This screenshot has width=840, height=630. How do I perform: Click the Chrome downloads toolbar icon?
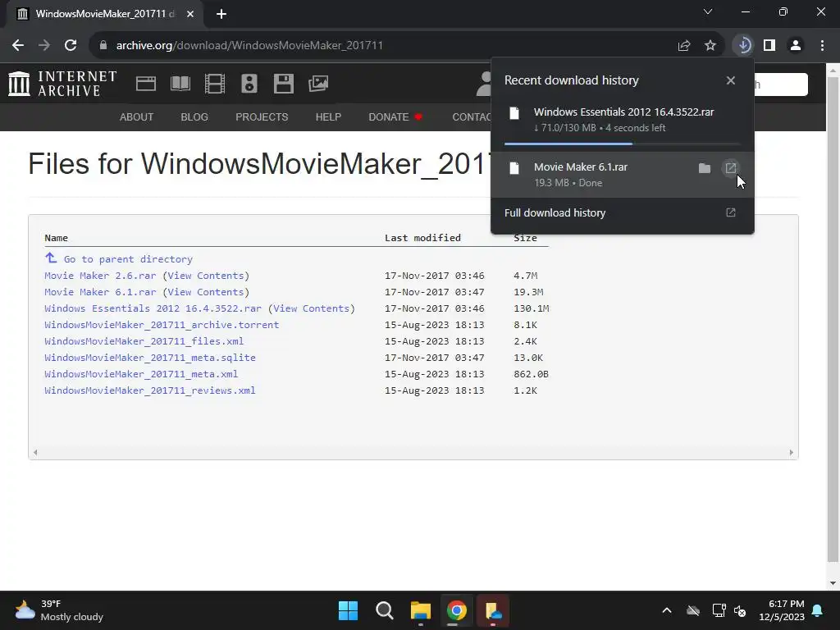click(743, 45)
